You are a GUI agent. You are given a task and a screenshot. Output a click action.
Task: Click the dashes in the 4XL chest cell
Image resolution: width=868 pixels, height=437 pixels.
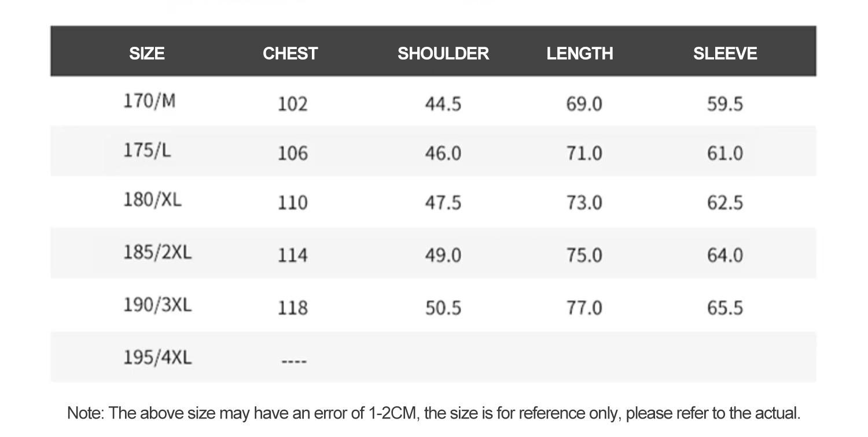tap(294, 362)
